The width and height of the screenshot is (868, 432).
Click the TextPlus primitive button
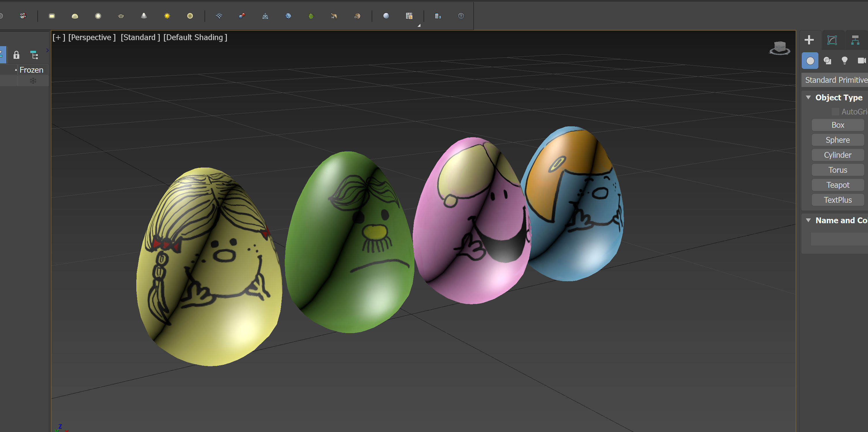click(838, 200)
